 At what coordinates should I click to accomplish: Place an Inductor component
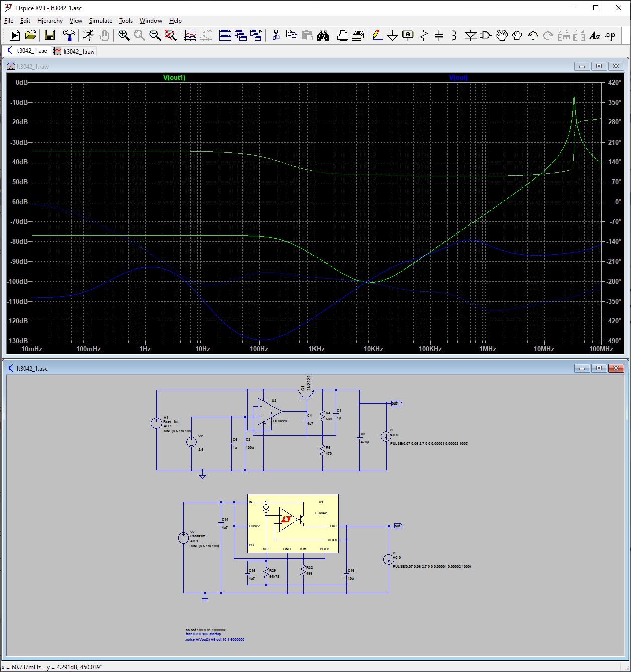[x=454, y=35]
